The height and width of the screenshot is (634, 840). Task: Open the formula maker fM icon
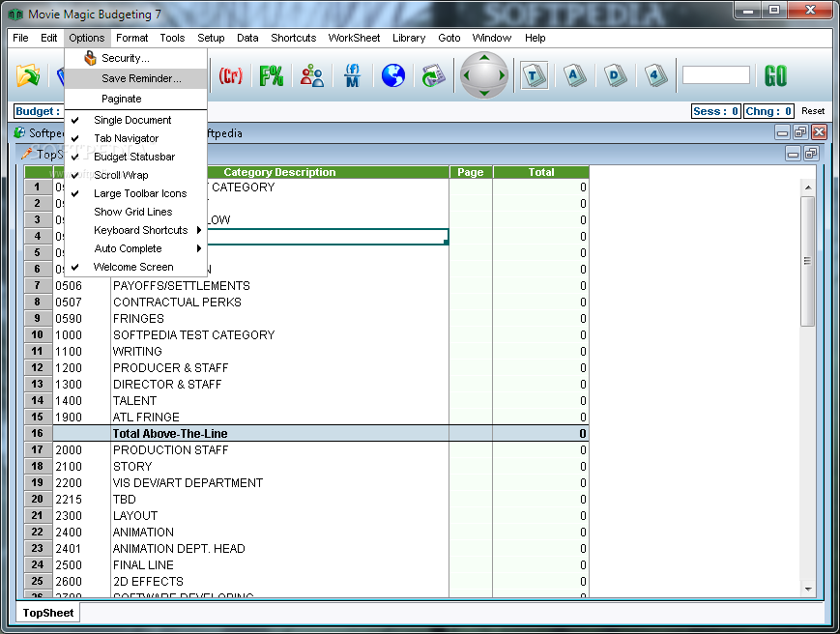(x=353, y=75)
